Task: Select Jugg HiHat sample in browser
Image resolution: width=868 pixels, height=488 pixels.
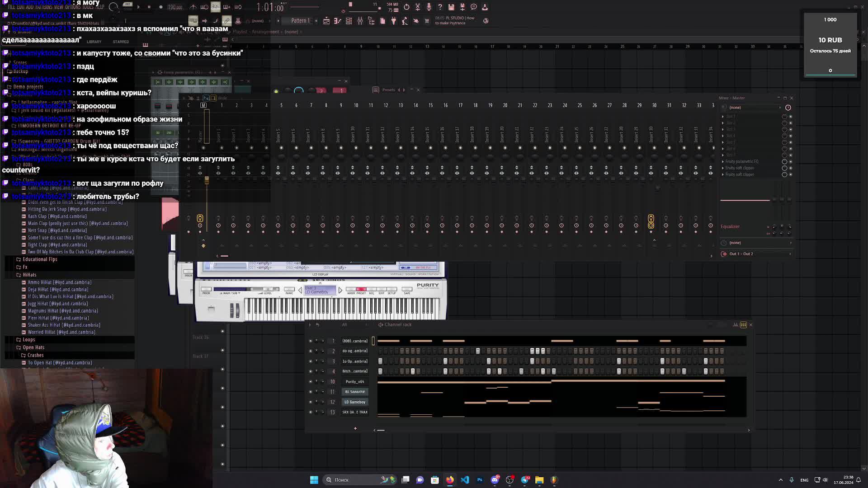Action: (x=58, y=304)
